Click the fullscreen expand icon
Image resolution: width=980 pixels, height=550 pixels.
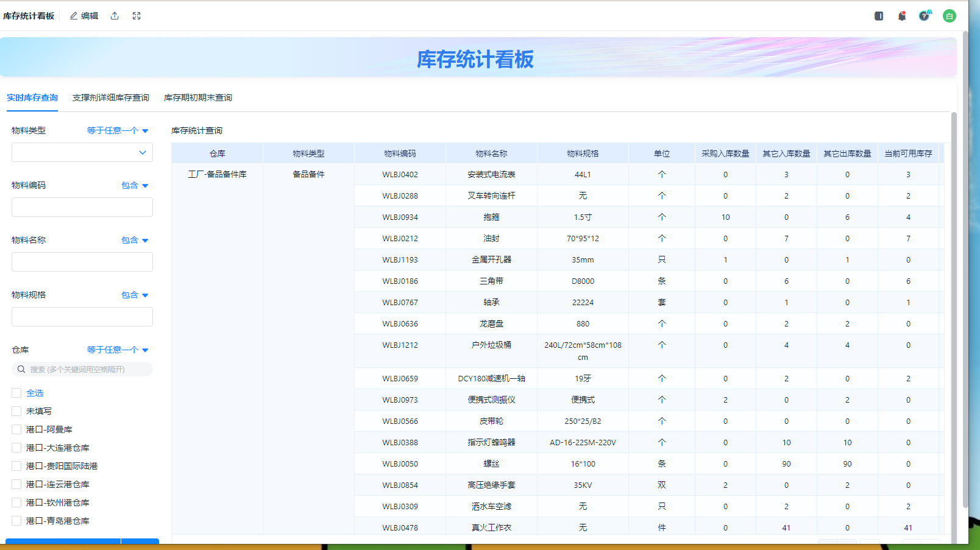137,16
